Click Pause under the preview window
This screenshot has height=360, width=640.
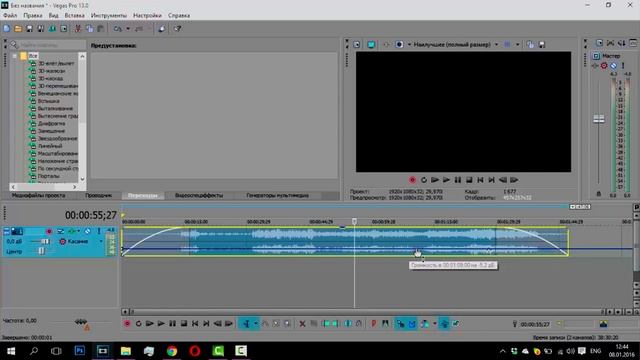click(458, 180)
